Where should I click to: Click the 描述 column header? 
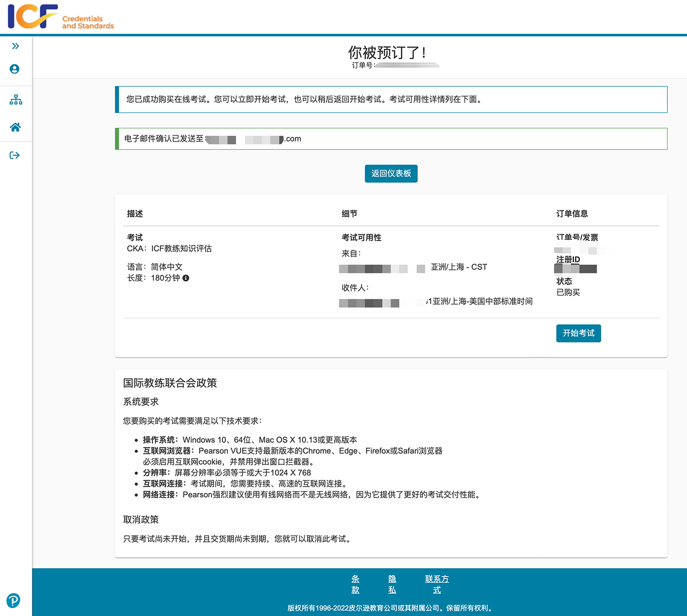[135, 213]
